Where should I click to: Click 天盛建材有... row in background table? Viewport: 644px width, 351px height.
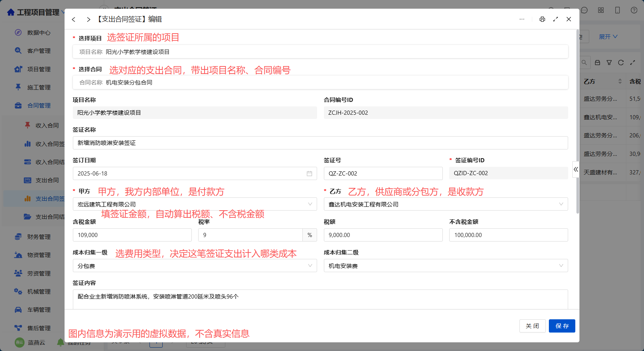(x=601, y=172)
